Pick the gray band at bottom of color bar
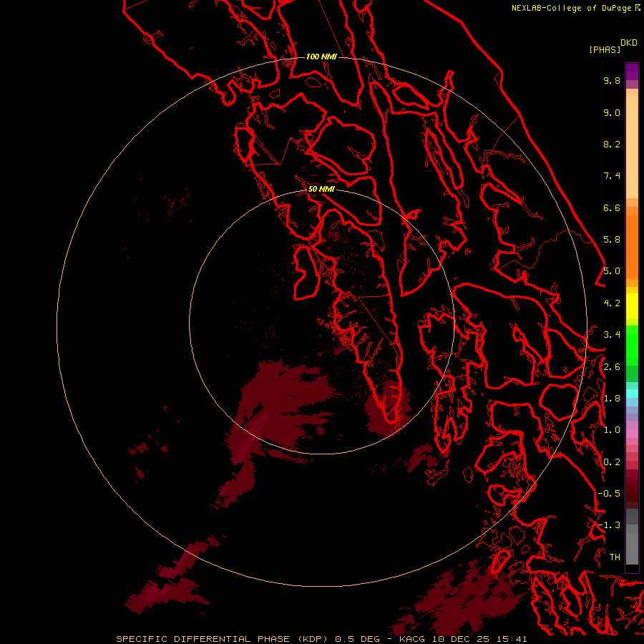The image size is (644, 644). click(632, 549)
